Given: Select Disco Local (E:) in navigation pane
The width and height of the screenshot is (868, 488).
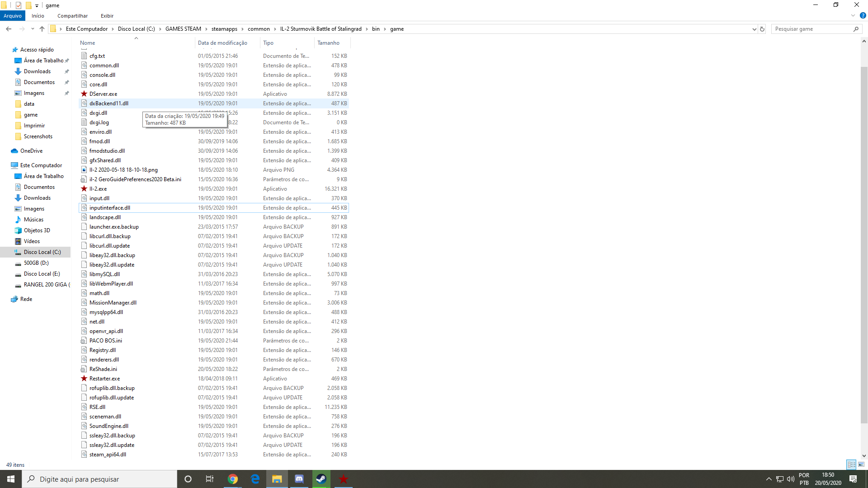Looking at the screenshot, I should click(x=42, y=274).
